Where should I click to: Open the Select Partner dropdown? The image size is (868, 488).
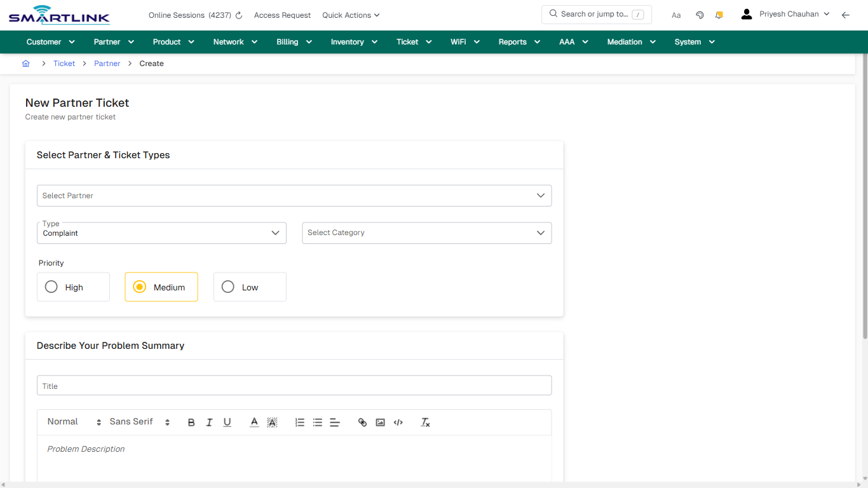coord(294,195)
